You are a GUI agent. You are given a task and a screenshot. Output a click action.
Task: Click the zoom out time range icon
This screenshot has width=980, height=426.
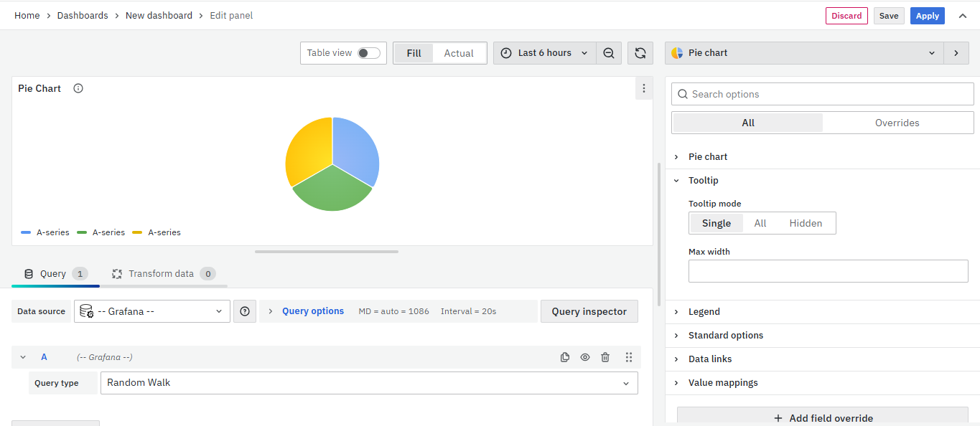tap(609, 53)
